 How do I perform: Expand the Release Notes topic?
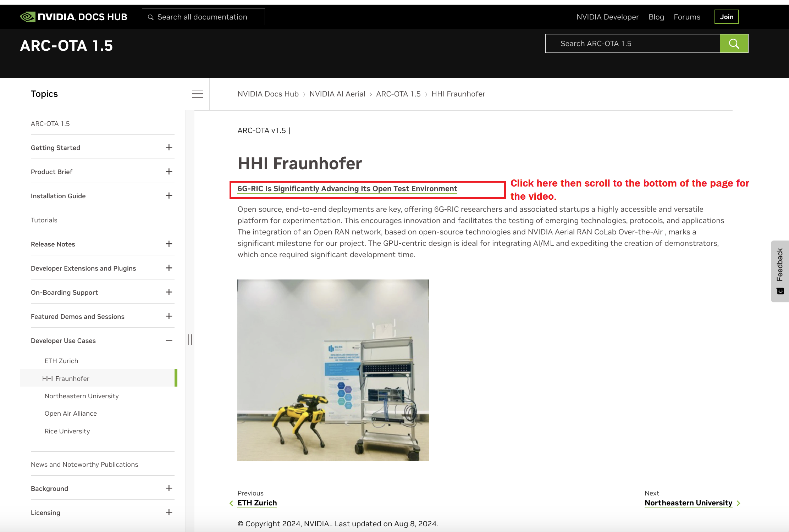[x=169, y=244]
